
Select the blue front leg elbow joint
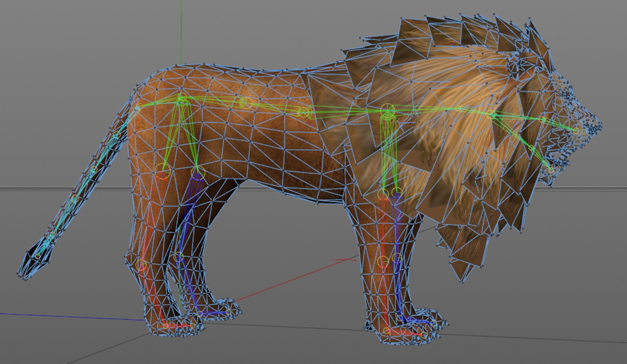[x=397, y=192]
